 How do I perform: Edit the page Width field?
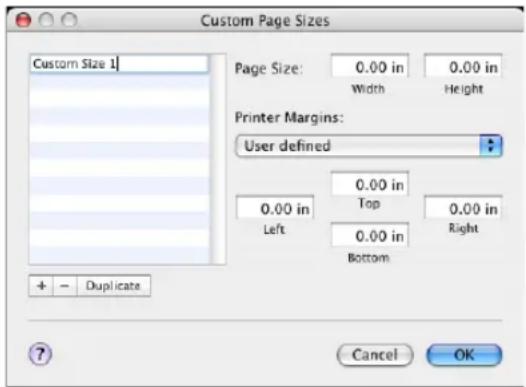coord(370,66)
